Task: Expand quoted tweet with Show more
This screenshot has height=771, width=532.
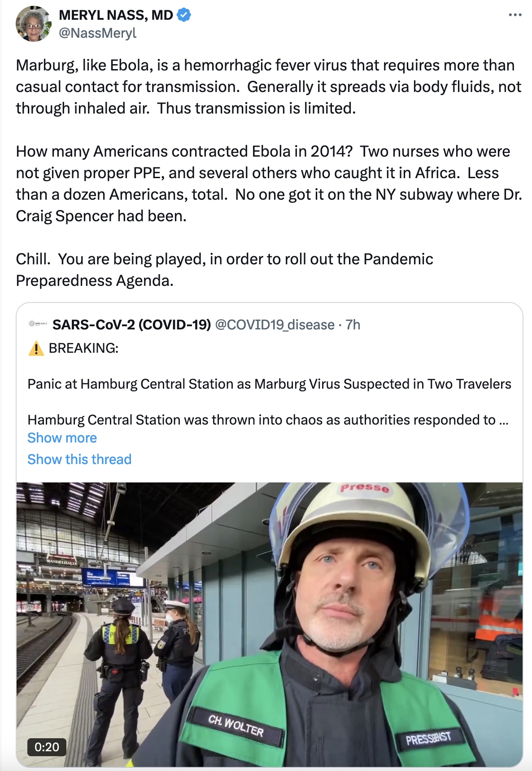Action: point(62,438)
